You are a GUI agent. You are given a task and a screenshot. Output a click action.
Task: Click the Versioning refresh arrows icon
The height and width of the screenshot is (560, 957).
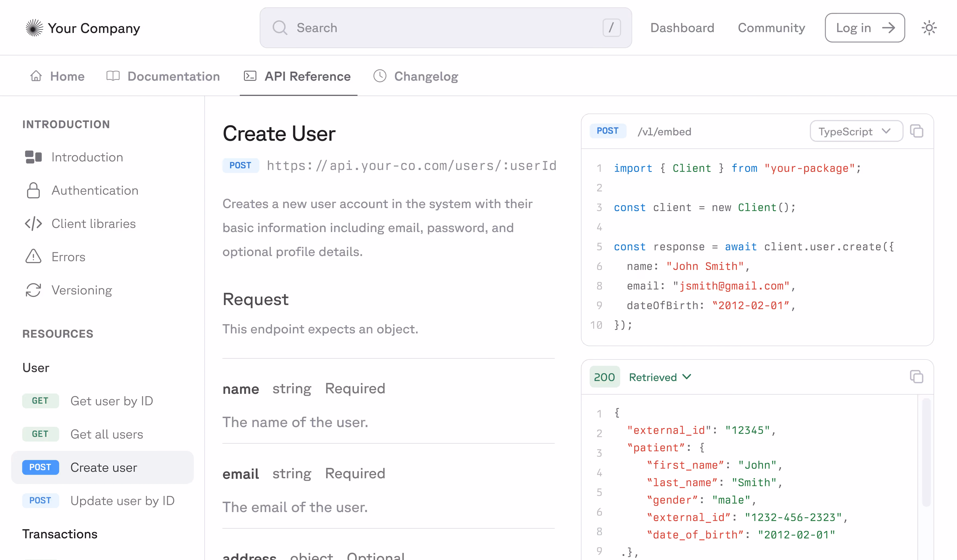pos(34,290)
